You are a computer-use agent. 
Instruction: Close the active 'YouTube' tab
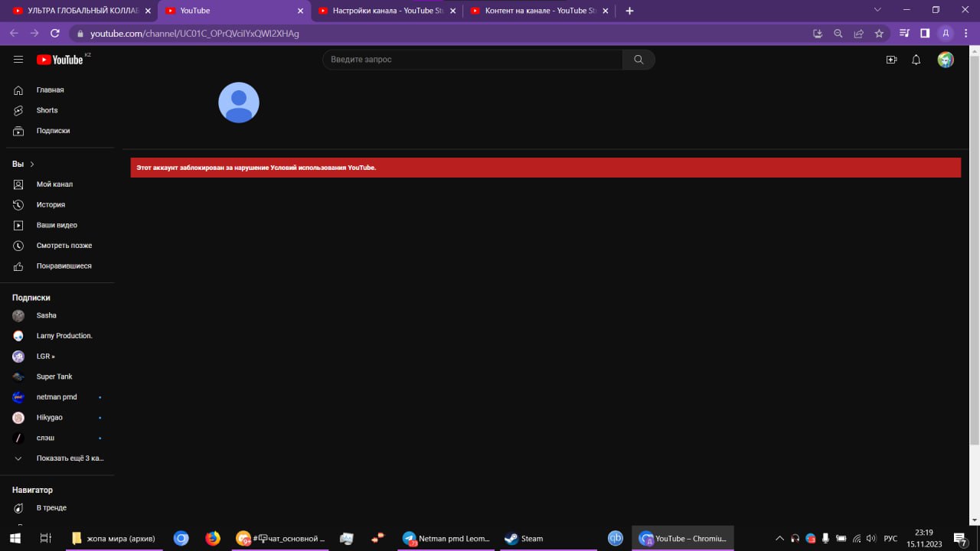(301, 11)
